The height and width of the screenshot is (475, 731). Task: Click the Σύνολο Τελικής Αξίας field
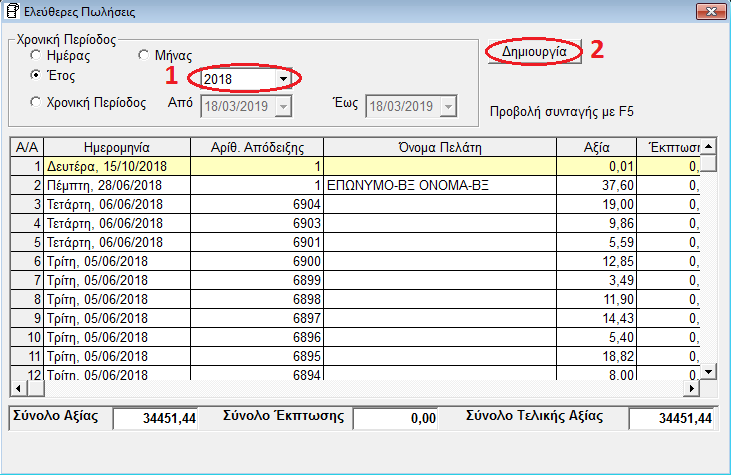[672, 418]
